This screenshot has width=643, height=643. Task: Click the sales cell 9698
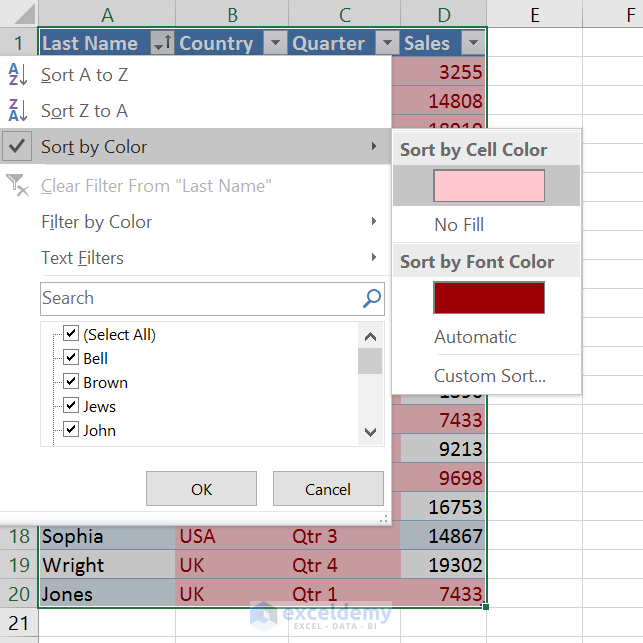pyautogui.click(x=439, y=478)
